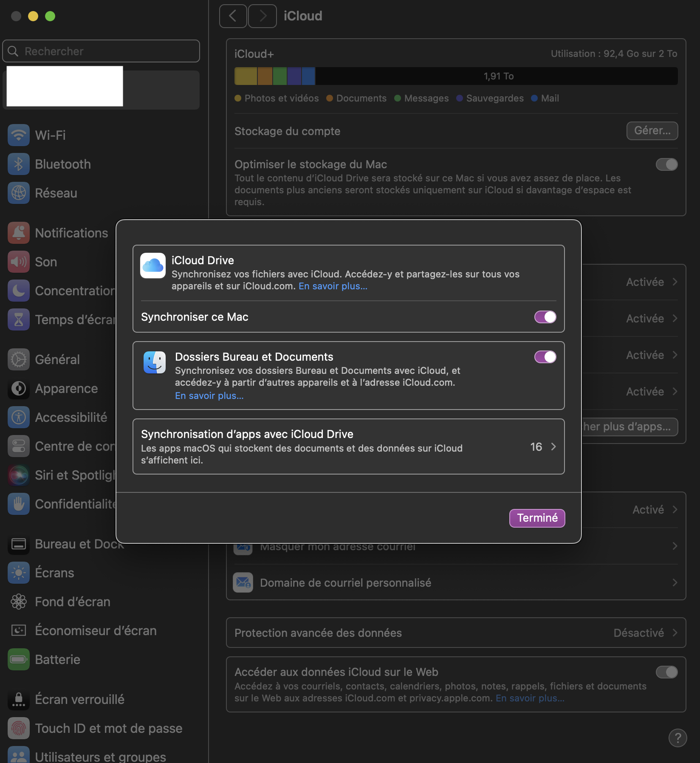The width and height of the screenshot is (700, 763).
Task: Click the Apparence icon
Action: [x=18, y=388]
